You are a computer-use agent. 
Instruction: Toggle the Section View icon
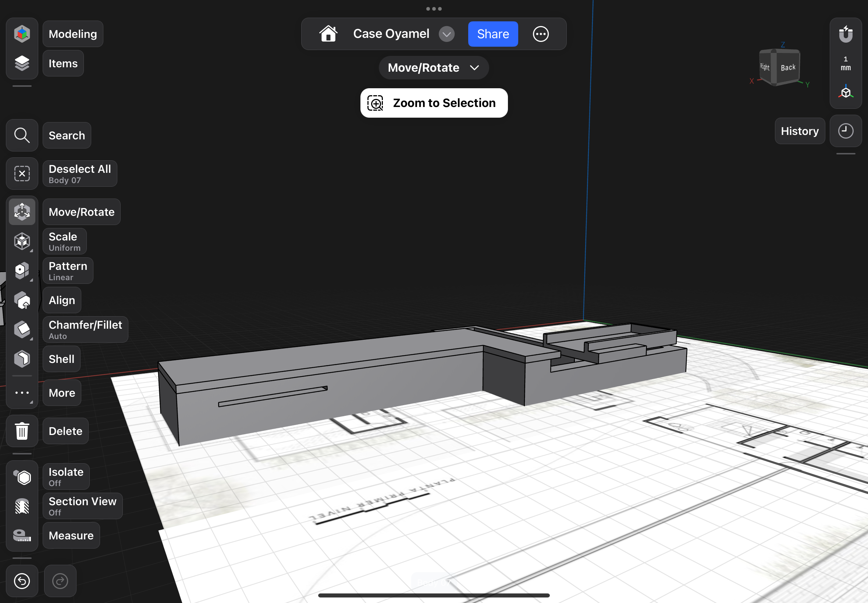click(x=22, y=506)
